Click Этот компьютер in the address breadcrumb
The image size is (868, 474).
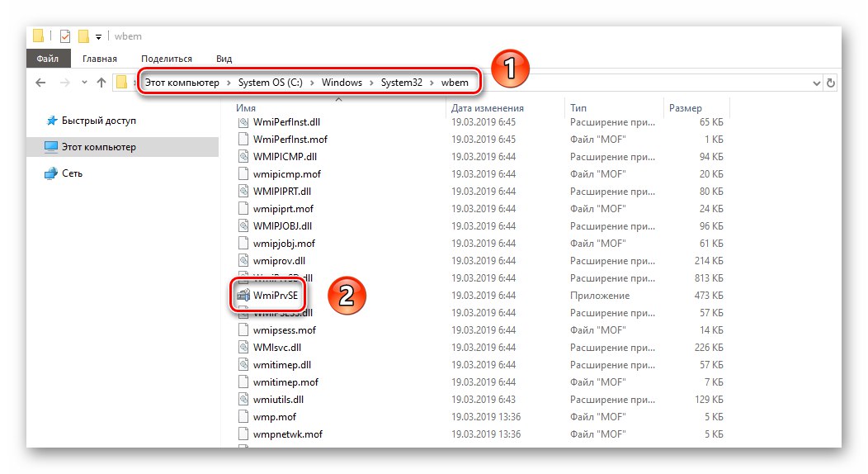[x=182, y=83]
